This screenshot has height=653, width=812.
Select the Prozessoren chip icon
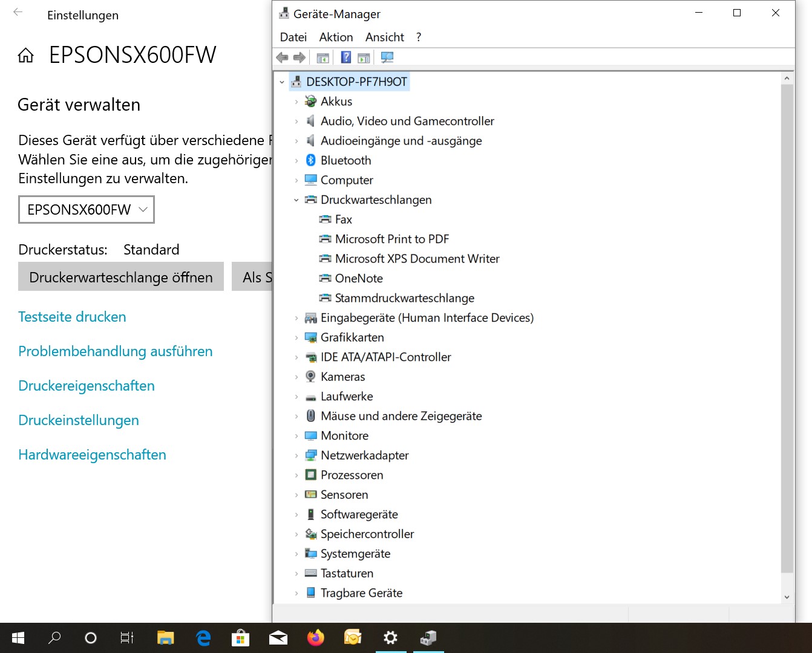click(x=311, y=475)
